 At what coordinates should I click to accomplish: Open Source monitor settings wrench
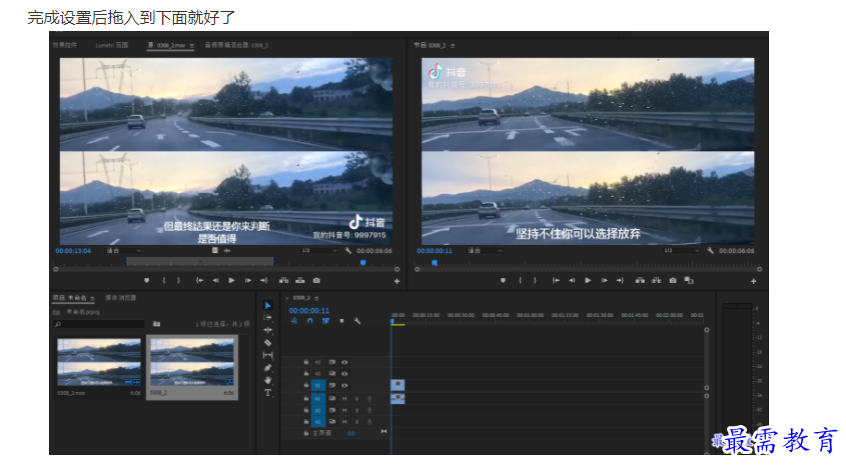(x=348, y=251)
